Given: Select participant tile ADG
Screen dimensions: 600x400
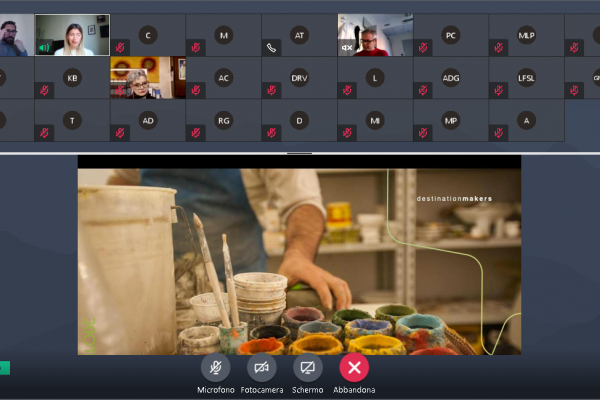Looking at the screenshot, I should 451,78.
